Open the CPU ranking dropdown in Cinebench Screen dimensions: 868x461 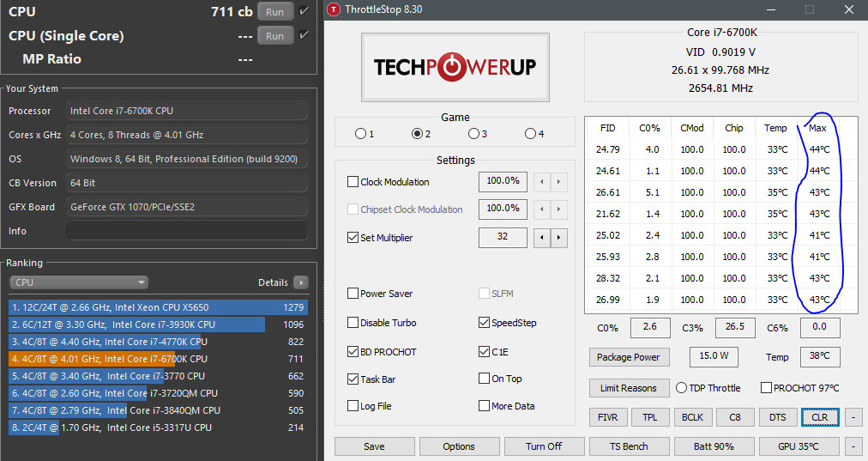pos(79,282)
